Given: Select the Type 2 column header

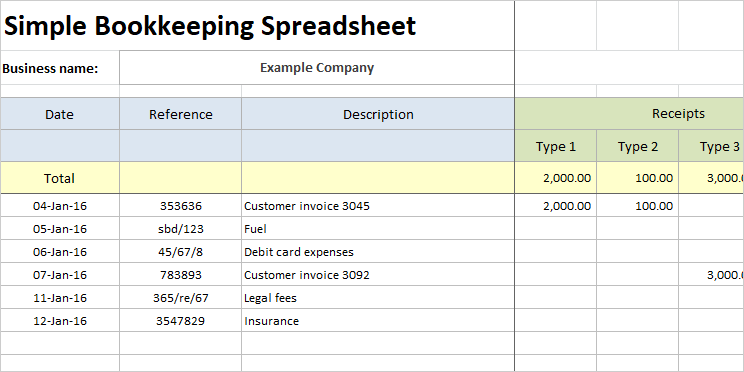Looking at the screenshot, I should [637, 146].
